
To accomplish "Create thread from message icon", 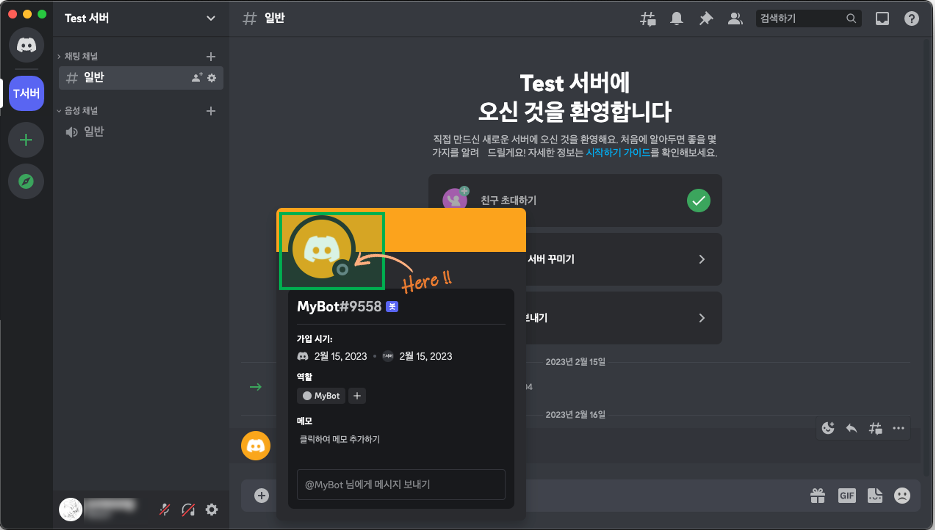I will [875, 428].
